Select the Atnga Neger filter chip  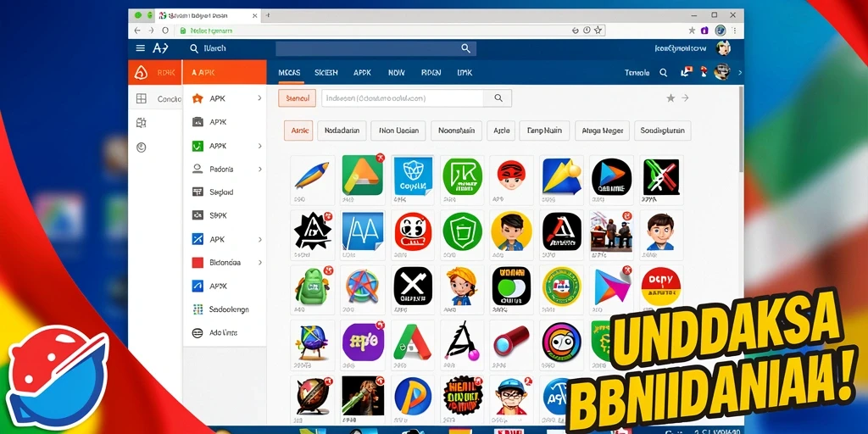603,131
